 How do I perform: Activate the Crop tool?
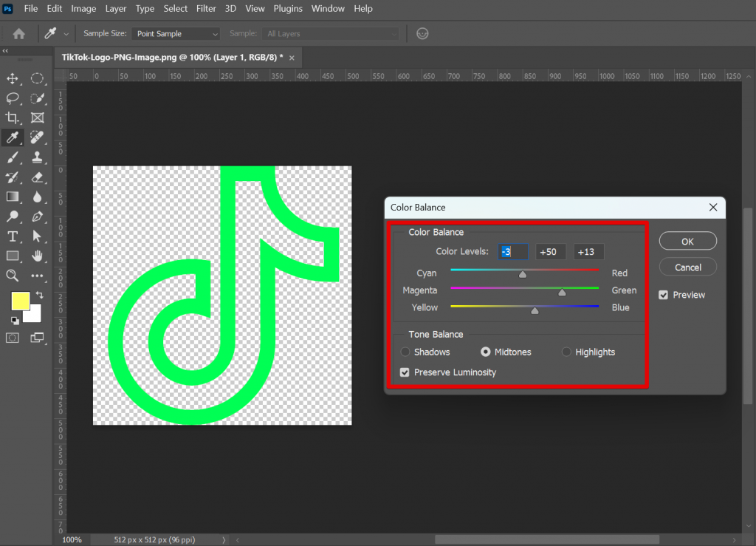(12, 117)
